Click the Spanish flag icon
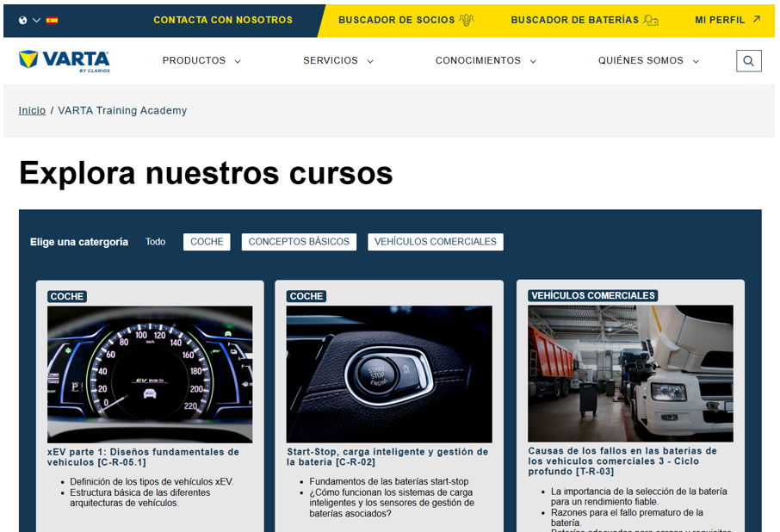The image size is (780, 532). [53, 20]
